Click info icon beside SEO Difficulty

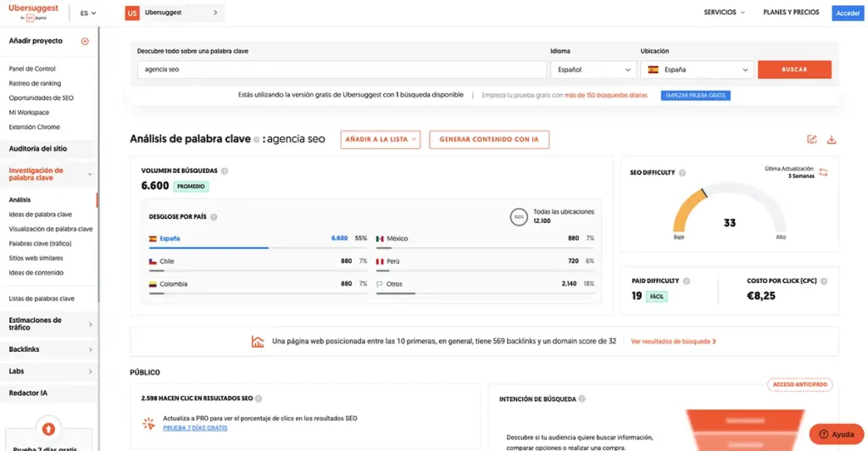pyautogui.click(x=682, y=173)
